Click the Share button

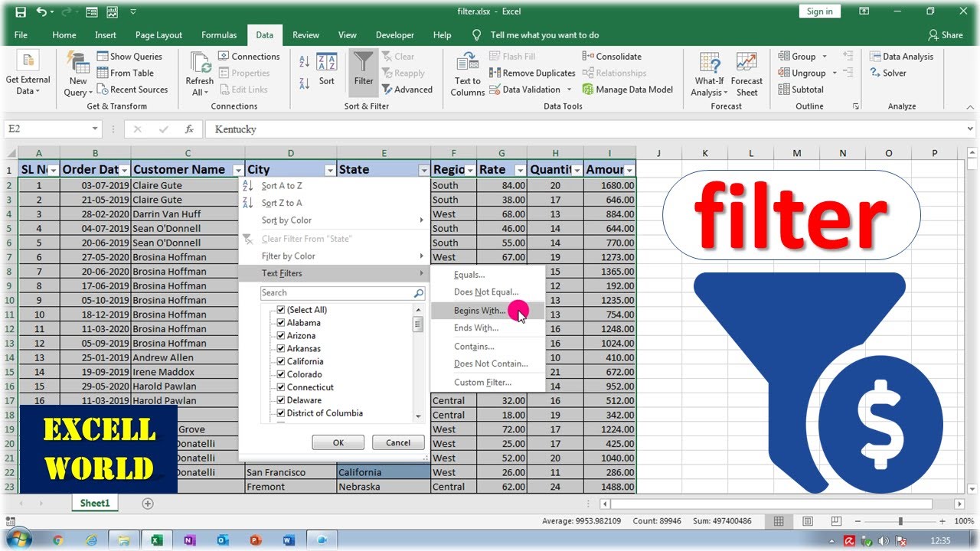coord(946,35)
